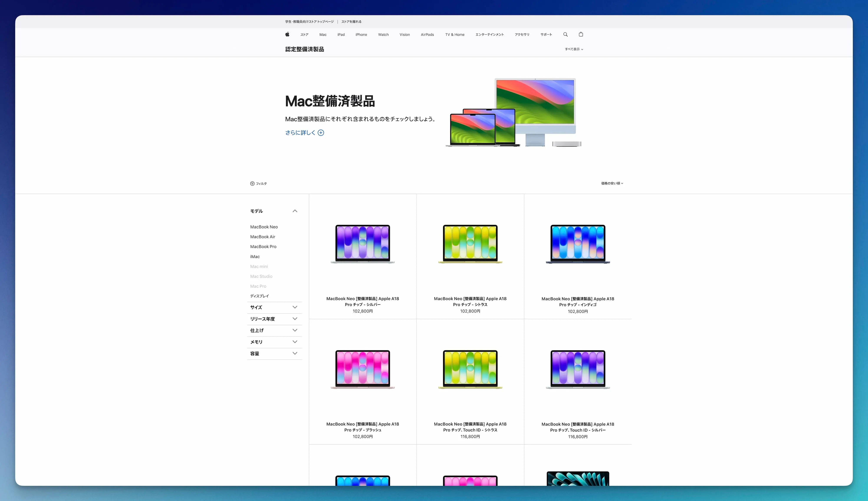868x501 pixels.
Task: Click the Touch ID - シトラス product title
Action: [470, 427]
